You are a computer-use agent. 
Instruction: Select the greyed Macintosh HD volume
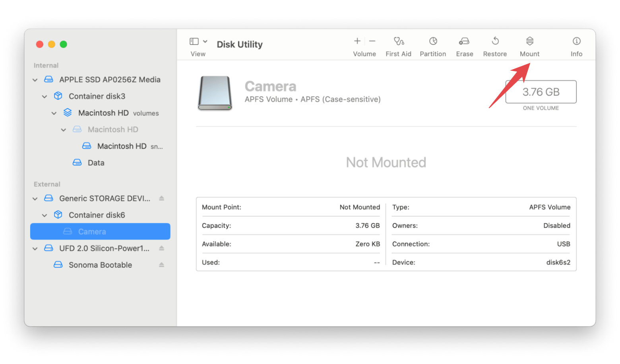point(113,130)
